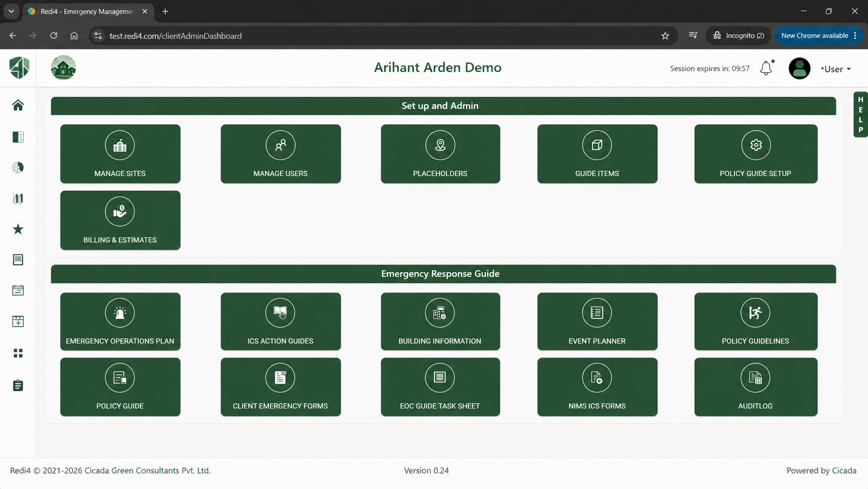Open the Billing & Estimates tile
The height and width of the screenshot is (489, 868).
pyautogui.click(x=120, y=220)
